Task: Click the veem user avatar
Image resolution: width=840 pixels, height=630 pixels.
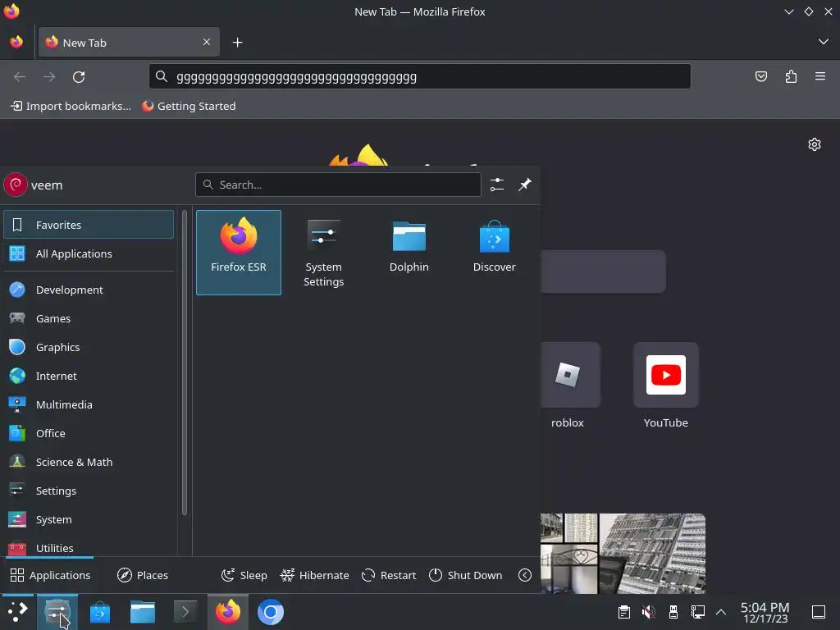Action: pos(16,185)
